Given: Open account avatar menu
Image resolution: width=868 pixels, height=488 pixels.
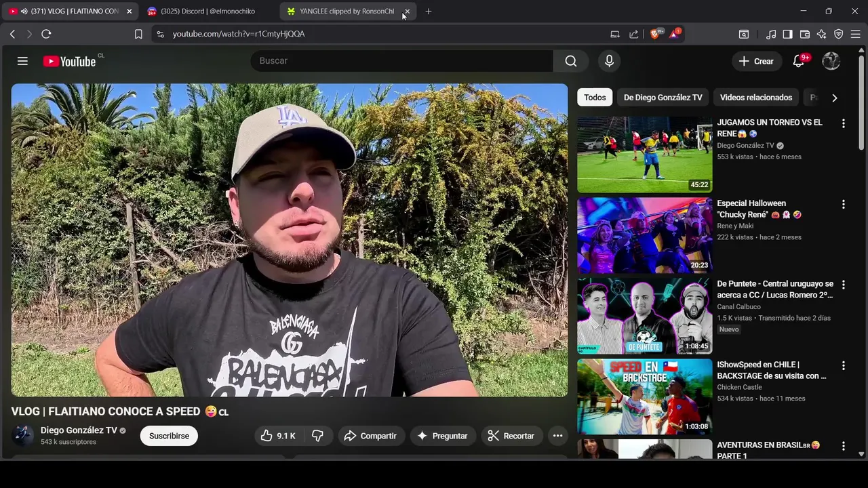Looking at the screenshot, I should pyautogui.click(x=831, y=61).
